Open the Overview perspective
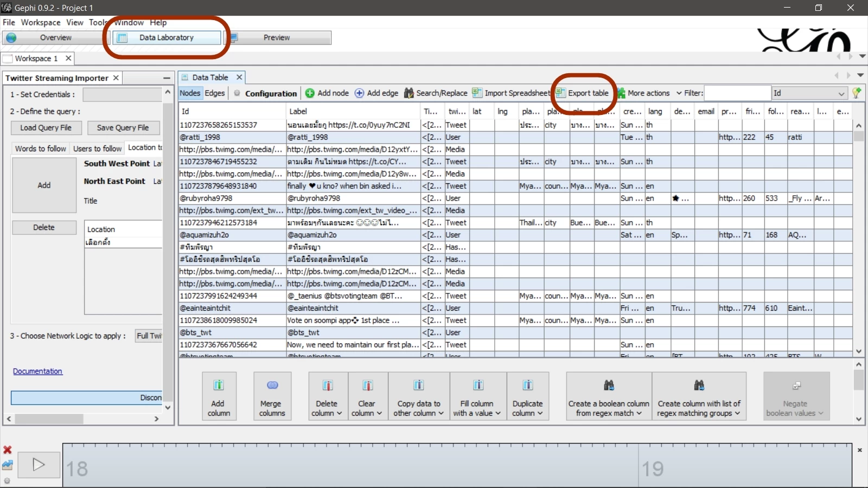Viewport: 868px width, 488px height. [56, 37]
